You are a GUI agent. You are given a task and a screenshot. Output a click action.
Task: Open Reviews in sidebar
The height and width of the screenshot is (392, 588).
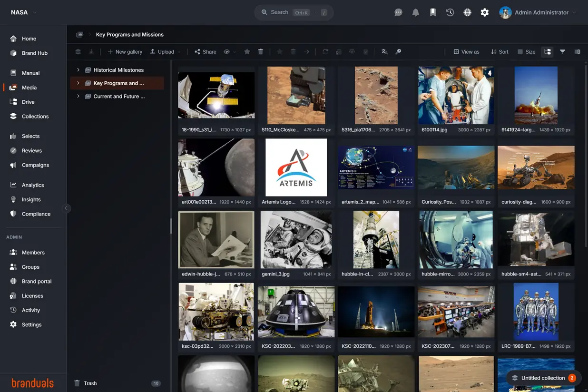coord(32,150)
